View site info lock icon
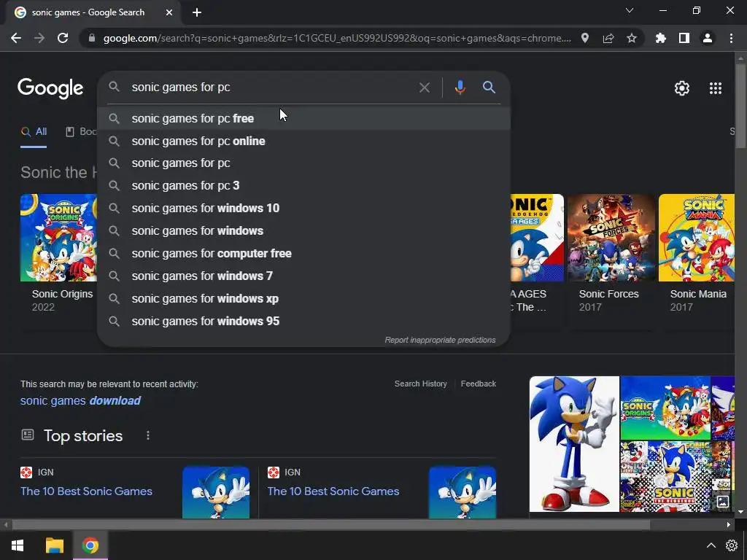The height and width of the screenshot is (560, 747). (x=92, y=38)
